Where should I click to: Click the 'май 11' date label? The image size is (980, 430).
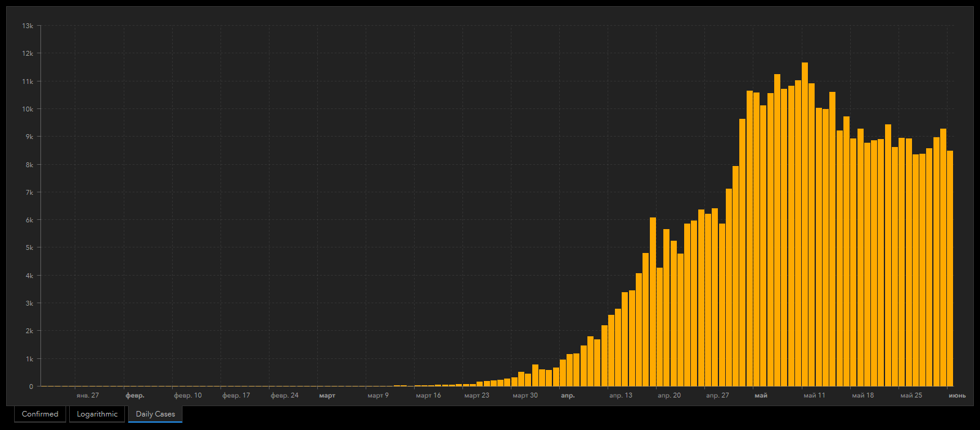click(814, 395)
